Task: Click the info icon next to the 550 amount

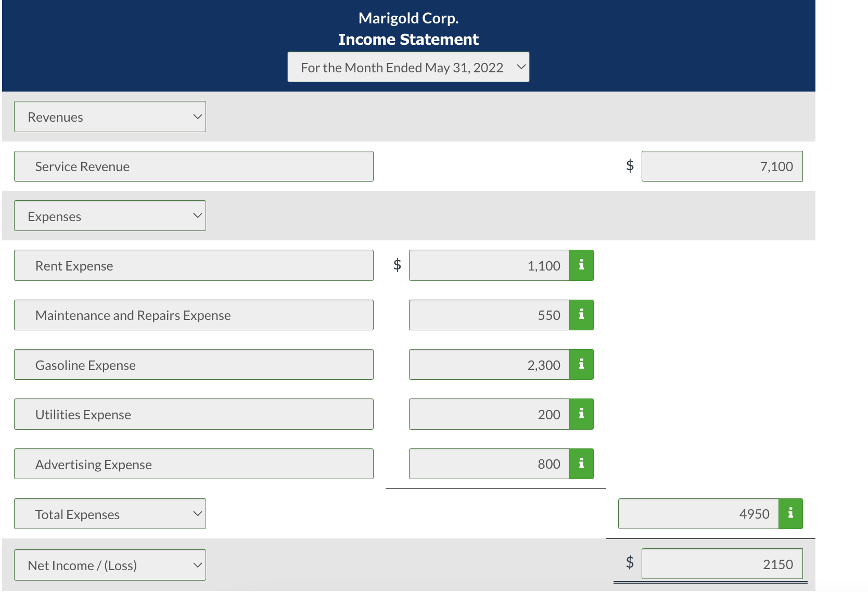Action: (581, 315)
